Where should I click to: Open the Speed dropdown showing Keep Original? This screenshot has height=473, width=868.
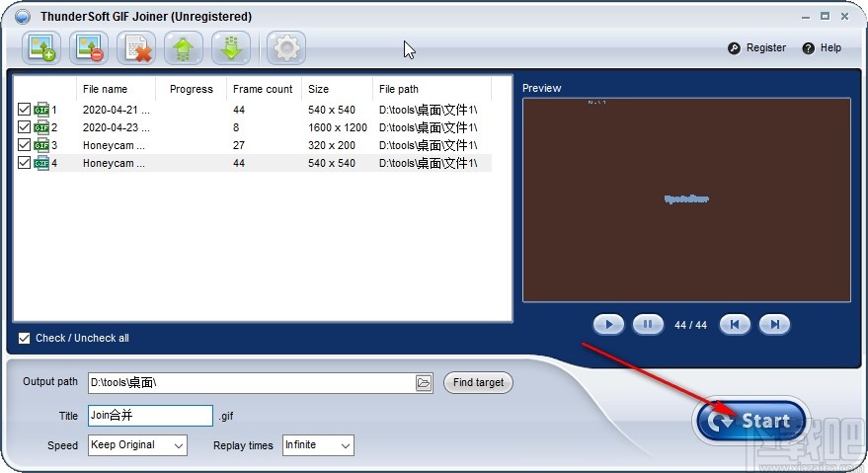(x=137, y=445)
